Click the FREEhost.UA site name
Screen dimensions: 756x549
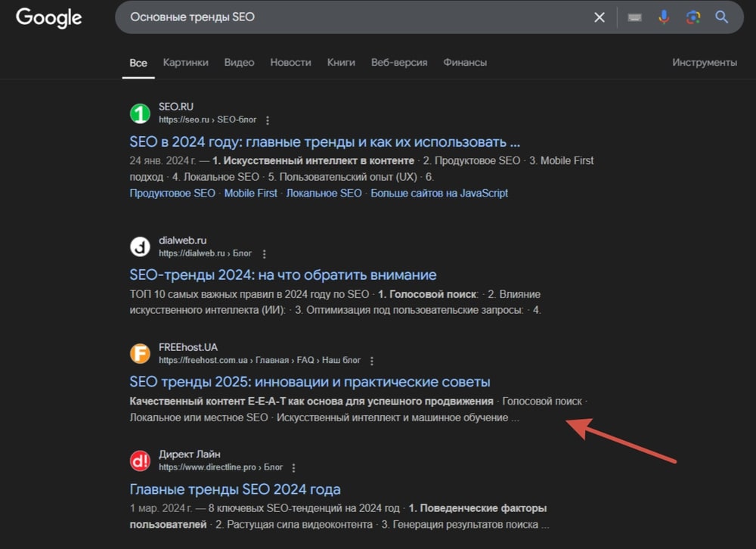coord(188,347)
